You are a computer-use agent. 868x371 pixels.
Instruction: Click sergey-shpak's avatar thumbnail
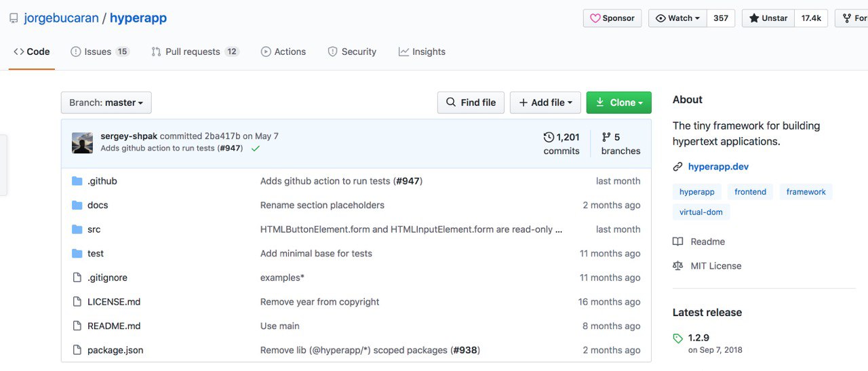click(x=82, y=142)
